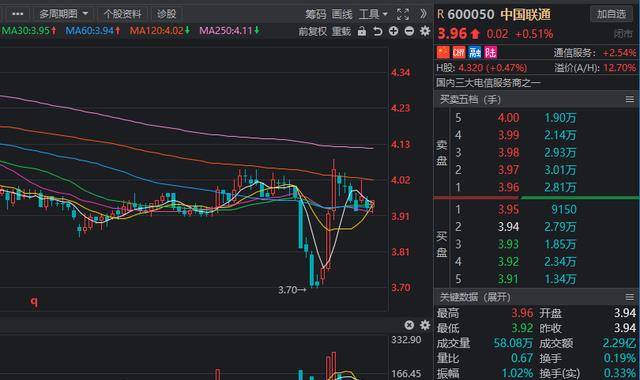Click the 融 margin trading badge
The width and height of the screenshot is (640, 380).
click(475, 52)
